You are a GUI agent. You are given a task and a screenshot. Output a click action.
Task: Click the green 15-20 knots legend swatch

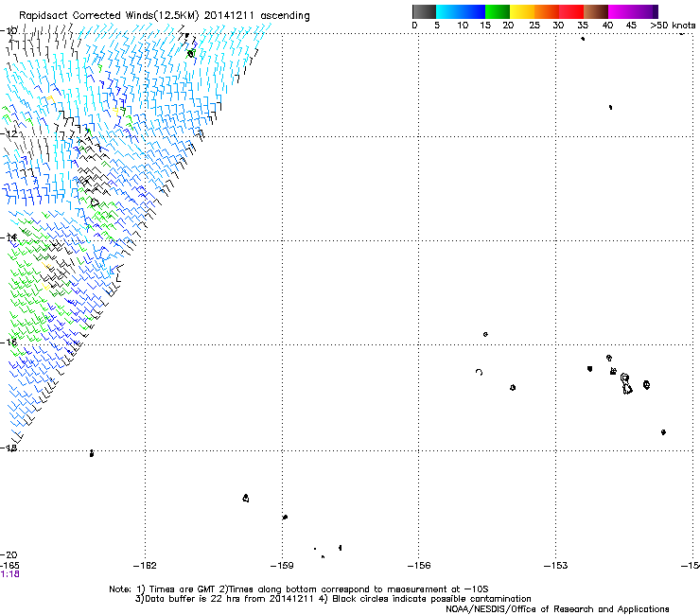(498, 11)
